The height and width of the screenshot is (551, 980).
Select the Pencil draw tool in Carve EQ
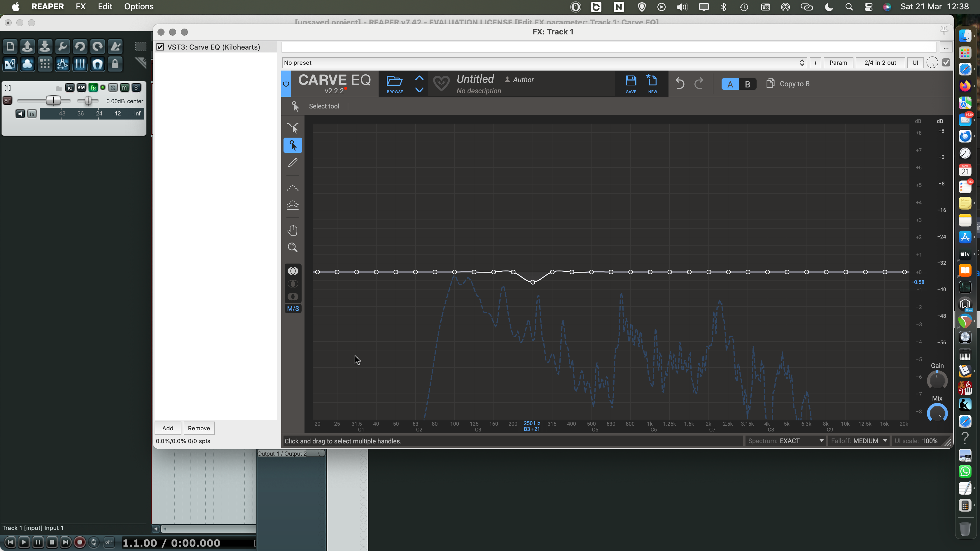pyautogui.click(x=293, y=163)
